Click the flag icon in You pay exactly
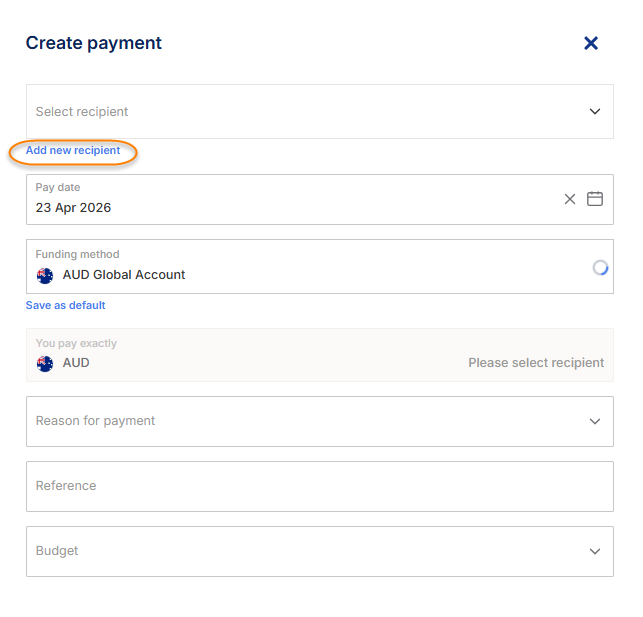 coord(45,363)
